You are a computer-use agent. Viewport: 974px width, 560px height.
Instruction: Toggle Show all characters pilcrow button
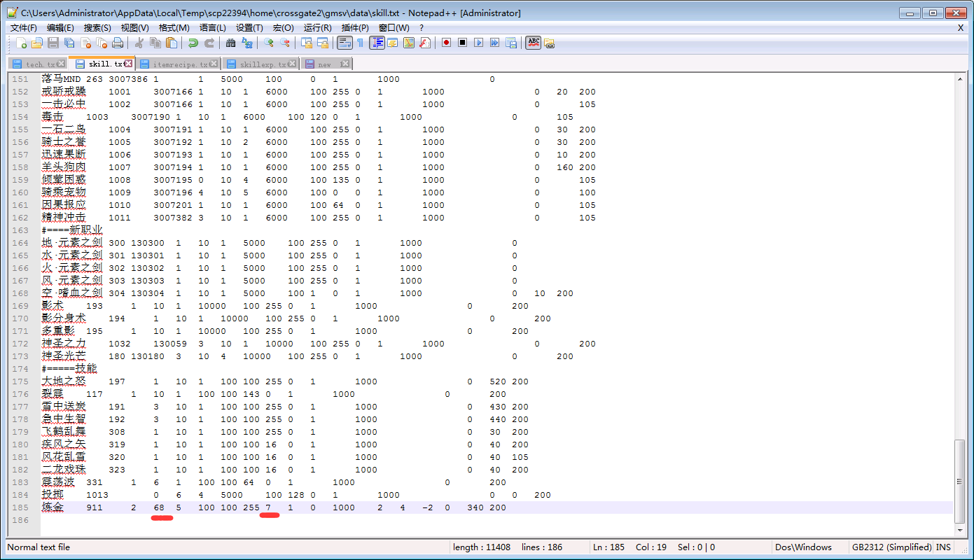coord(360,43)
